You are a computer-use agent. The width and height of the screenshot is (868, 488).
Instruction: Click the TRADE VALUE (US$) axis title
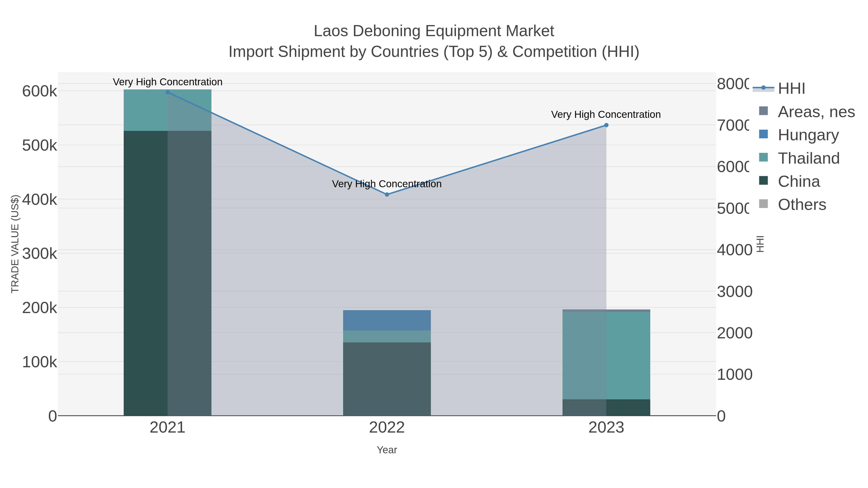[15, 244]
